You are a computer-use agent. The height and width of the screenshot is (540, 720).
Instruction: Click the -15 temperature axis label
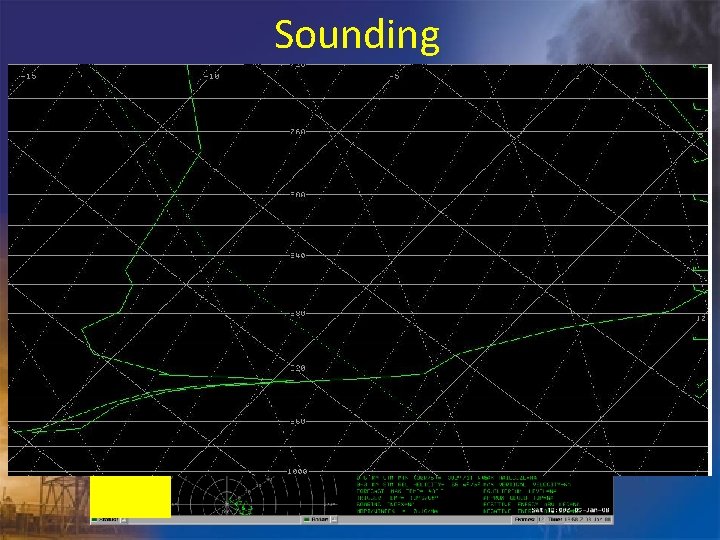point(28,76)
